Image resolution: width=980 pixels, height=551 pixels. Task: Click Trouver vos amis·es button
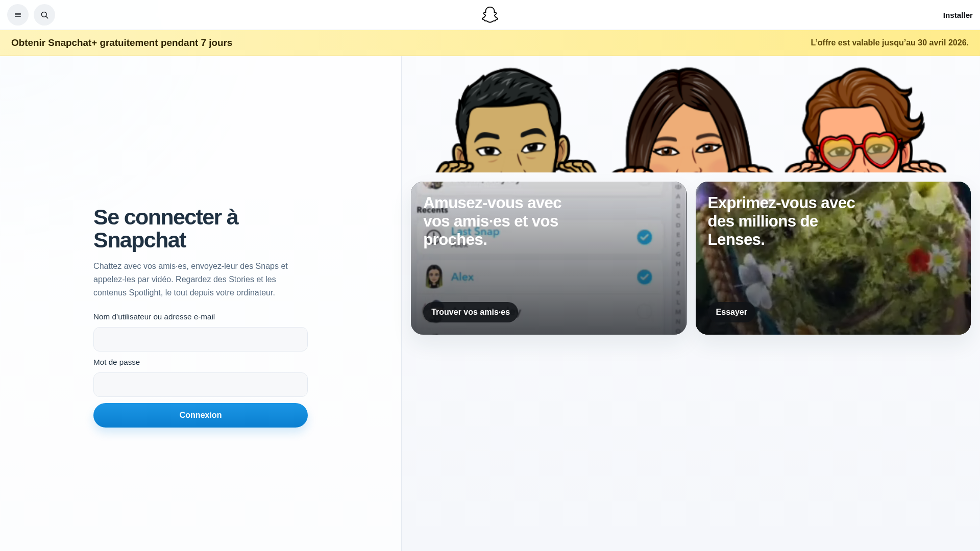470,312
